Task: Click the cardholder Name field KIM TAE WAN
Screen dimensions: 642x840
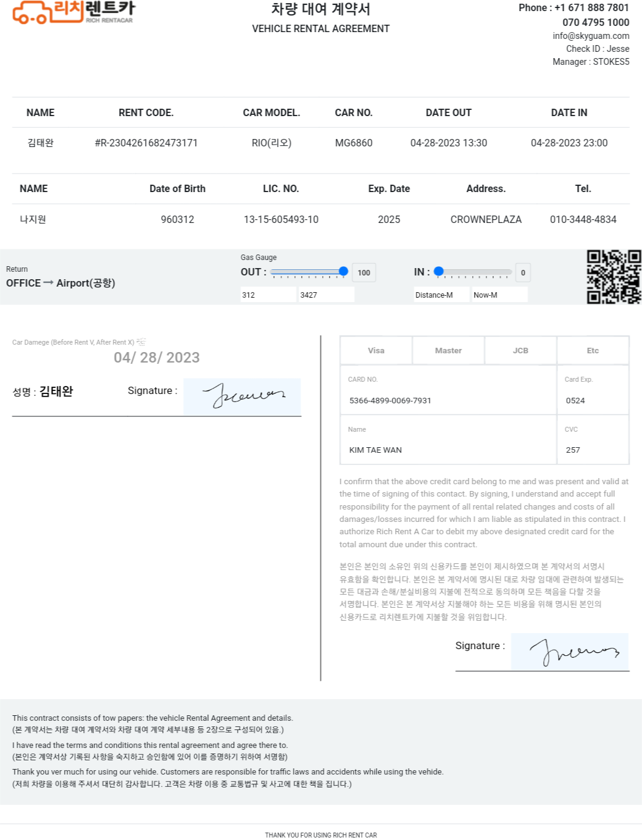Action: [x=448, y=450]
